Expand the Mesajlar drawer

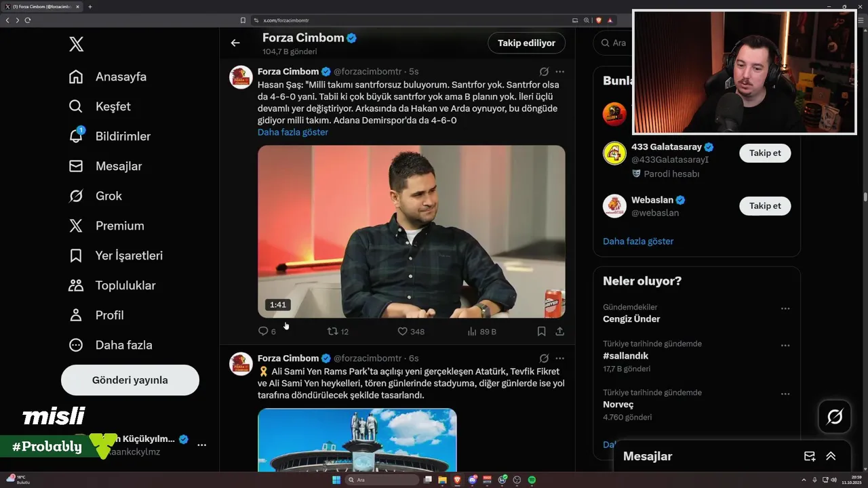(831, 456)
